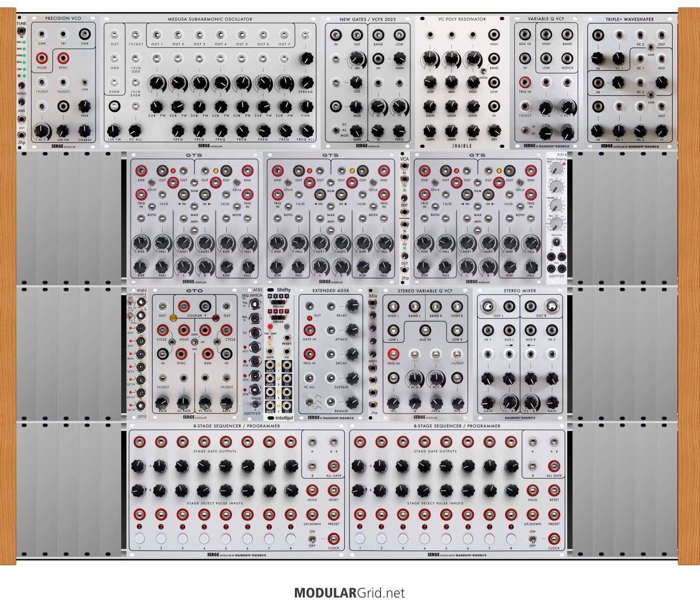Viewport: 700px width, 604px height.
Task: Click the DRY knob on VC Poly Resonator
Action: [x=494, y=130]
